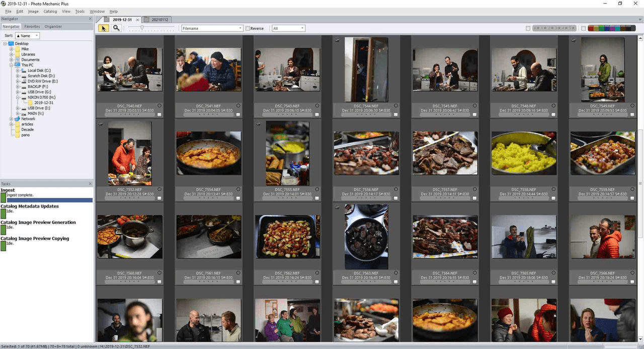644x349 pixels.
Task: Toggle the star rating filter checkbox
Action: 528,28
